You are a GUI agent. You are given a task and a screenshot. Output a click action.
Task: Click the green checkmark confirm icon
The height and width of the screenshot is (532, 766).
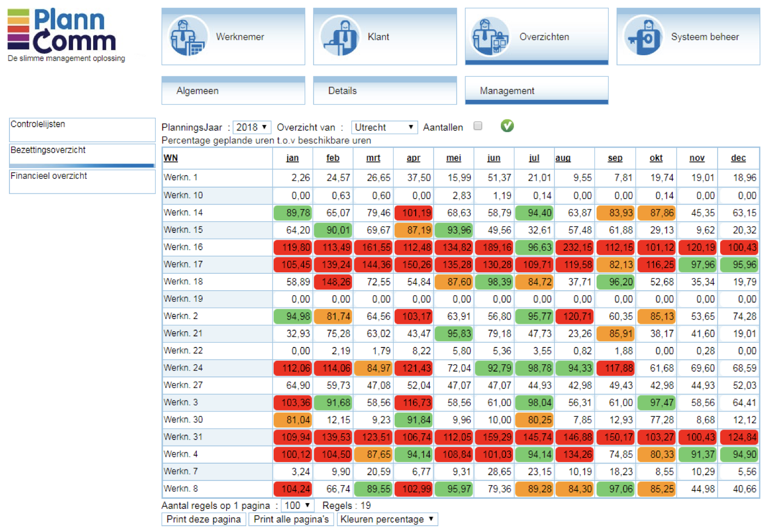click(507, 126)
